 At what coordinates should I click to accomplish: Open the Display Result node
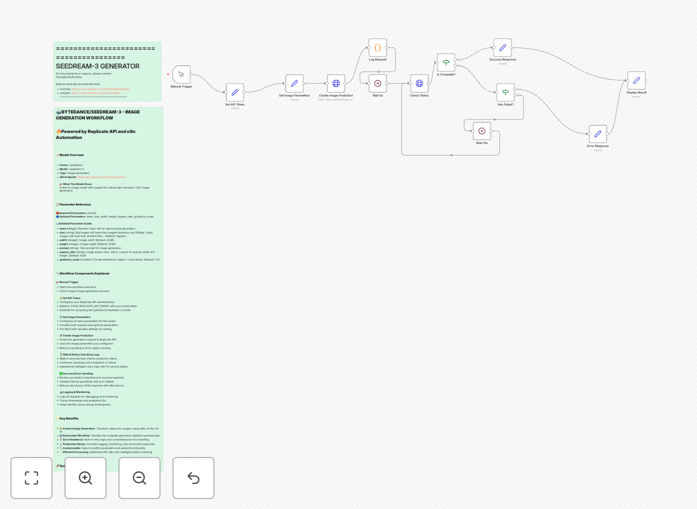[636, 80]
